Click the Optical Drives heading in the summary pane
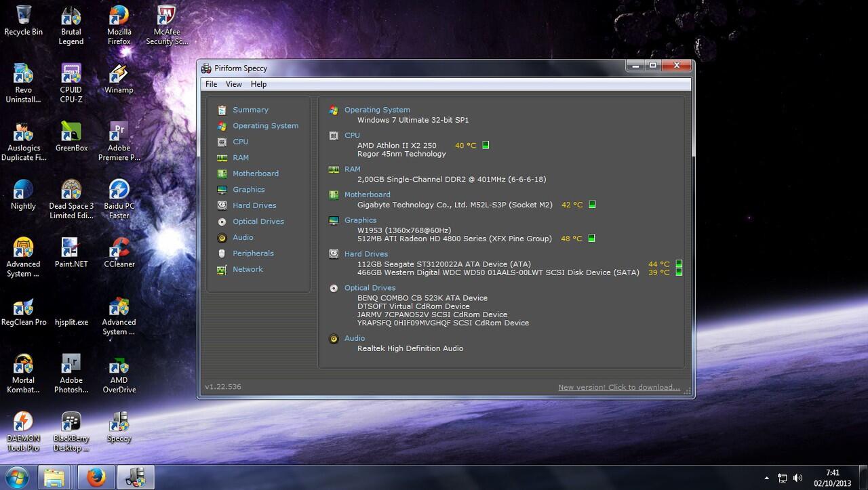This screenshot has width=868, height=490. [370, 288]
